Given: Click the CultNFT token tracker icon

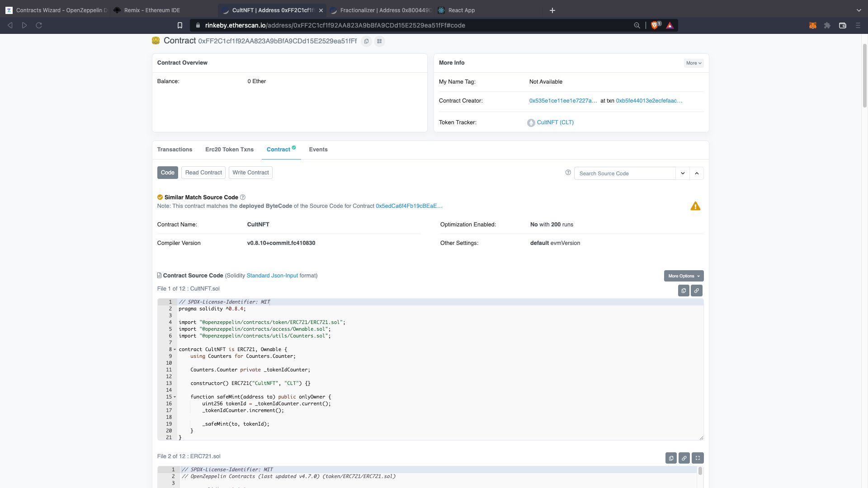Looking at the screenshot, I should pos(531,123).
